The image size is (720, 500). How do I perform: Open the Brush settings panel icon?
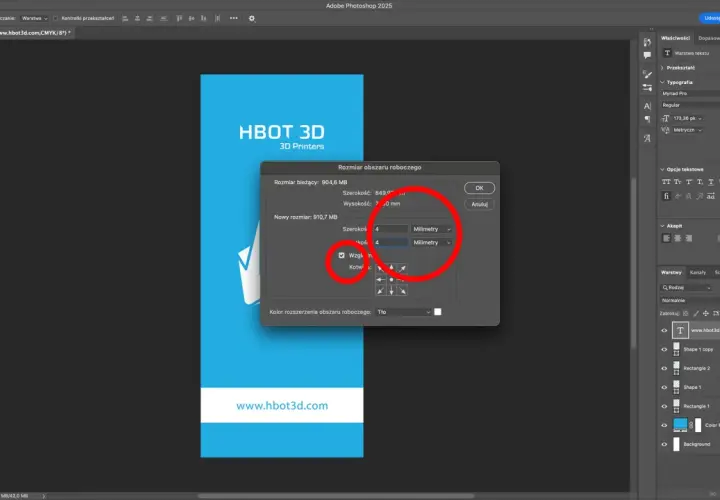(647, 74)
